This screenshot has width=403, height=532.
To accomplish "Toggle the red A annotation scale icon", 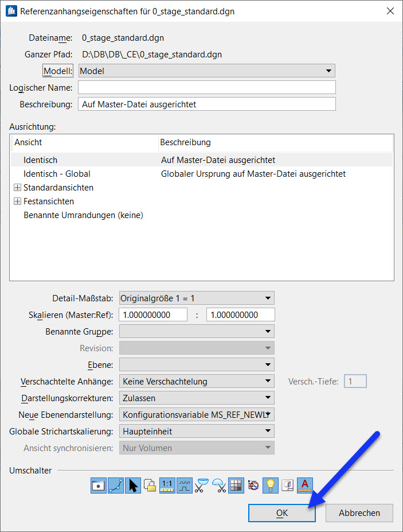I will tap(305, 486).
